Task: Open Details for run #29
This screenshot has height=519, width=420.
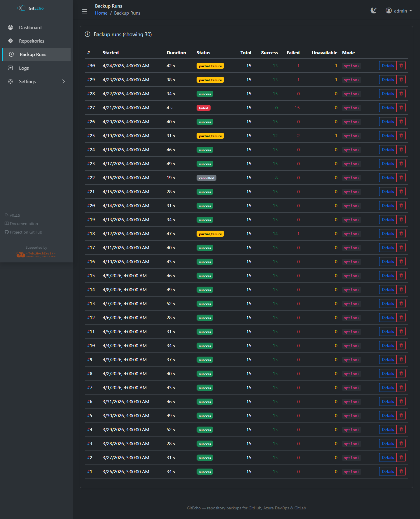Action: [x=388, y=80]
